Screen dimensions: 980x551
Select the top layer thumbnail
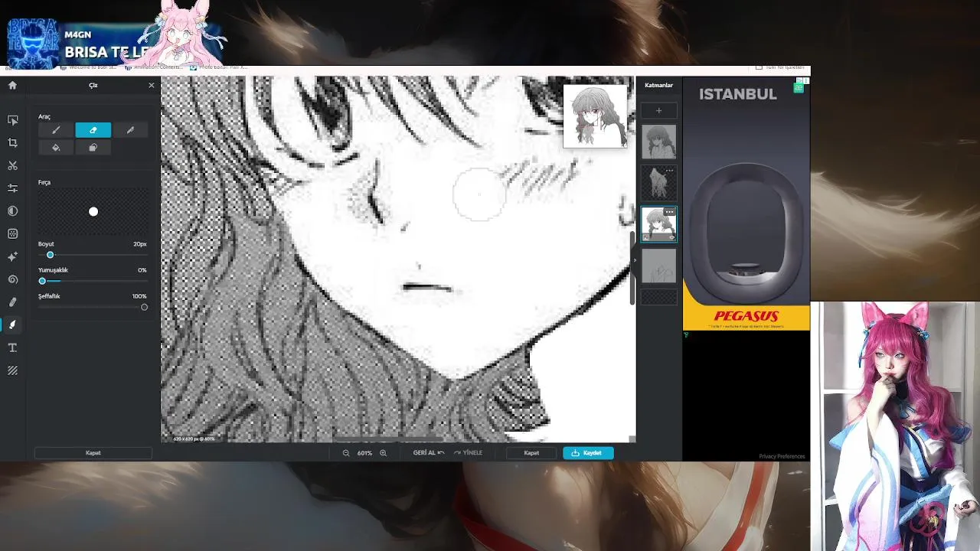(x=658, y=142)
